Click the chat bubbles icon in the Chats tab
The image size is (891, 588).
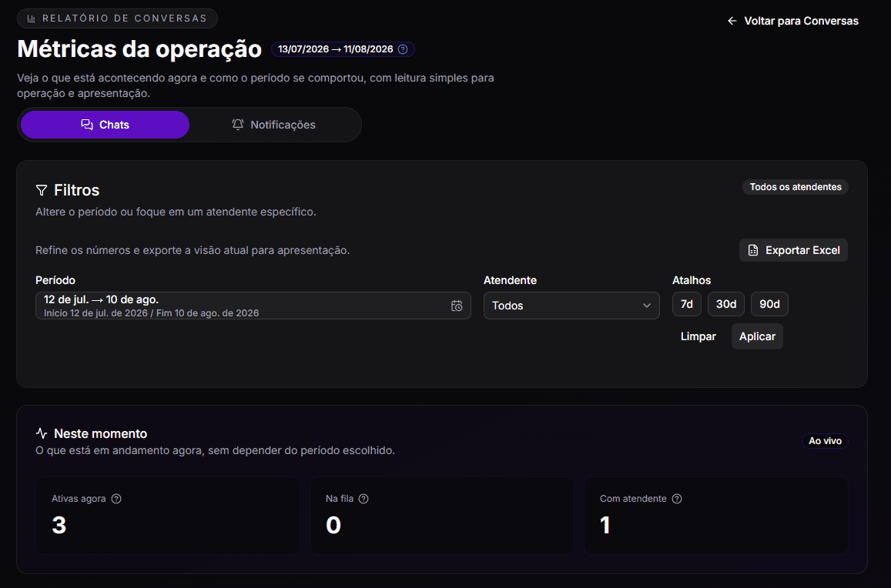pos(87,125)
